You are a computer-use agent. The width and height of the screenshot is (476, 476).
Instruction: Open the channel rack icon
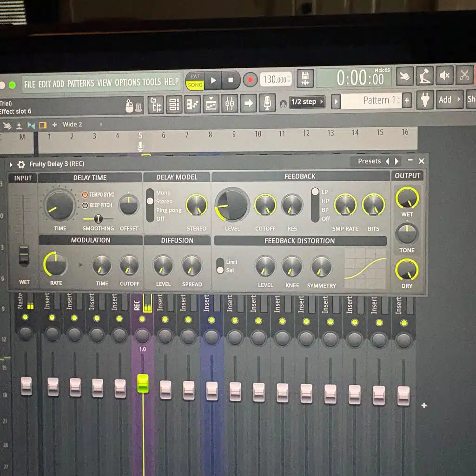click(x=174, y=105)
